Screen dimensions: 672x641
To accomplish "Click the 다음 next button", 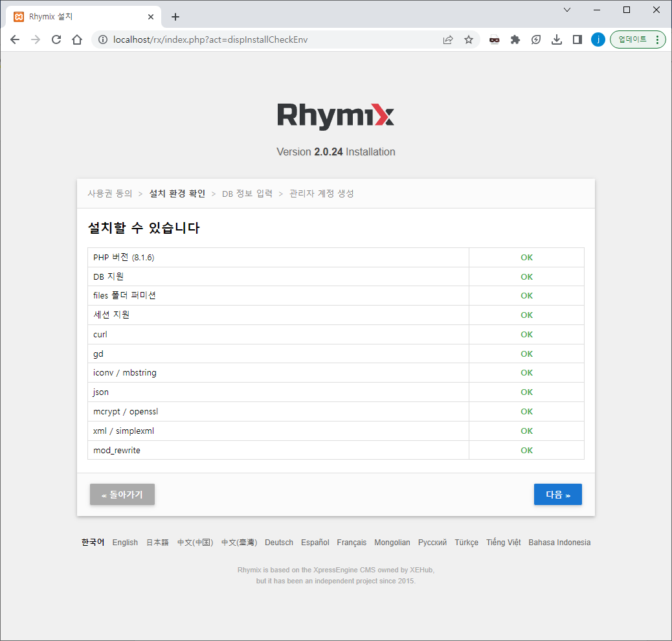I will point(557,495).
